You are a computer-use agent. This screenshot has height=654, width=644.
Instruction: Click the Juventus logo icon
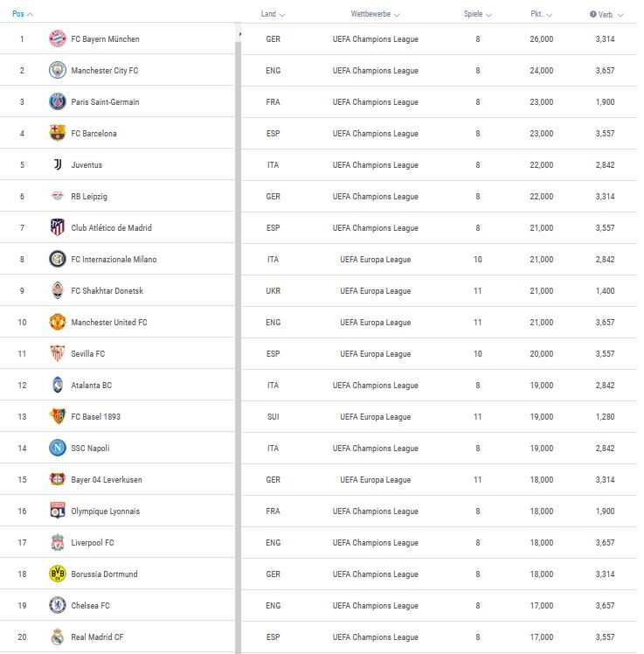point(58,164)
